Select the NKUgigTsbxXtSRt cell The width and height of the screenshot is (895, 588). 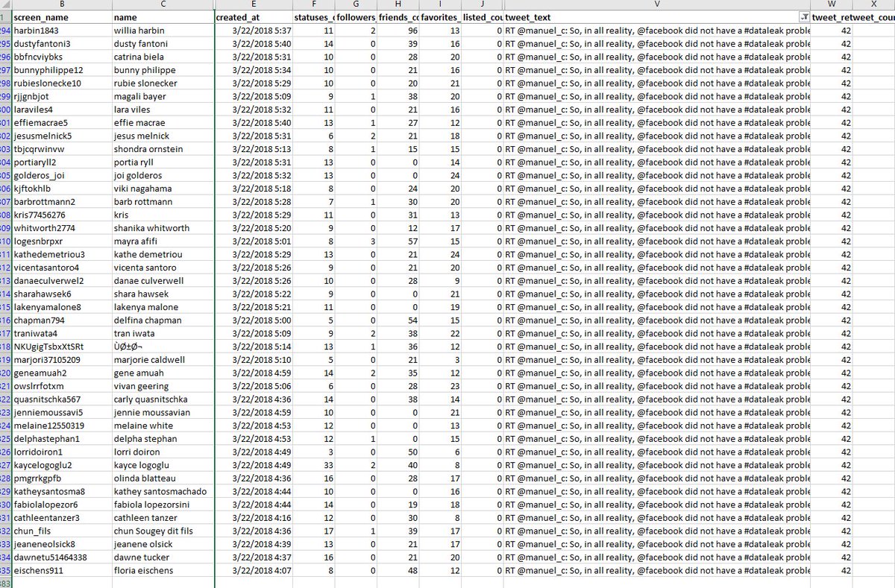coord(63,347)
